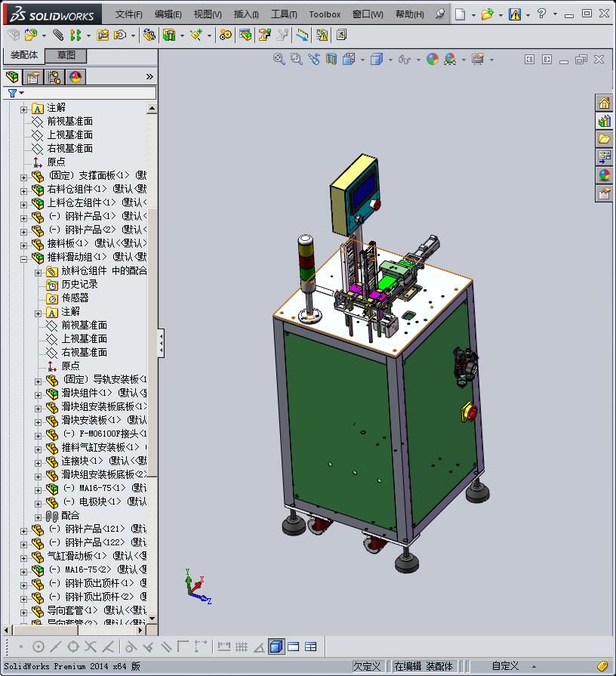The height and width of the screenshot is (676, 616).
Task: Click the Zoom to Area icon
Action: tap(297, 59)
